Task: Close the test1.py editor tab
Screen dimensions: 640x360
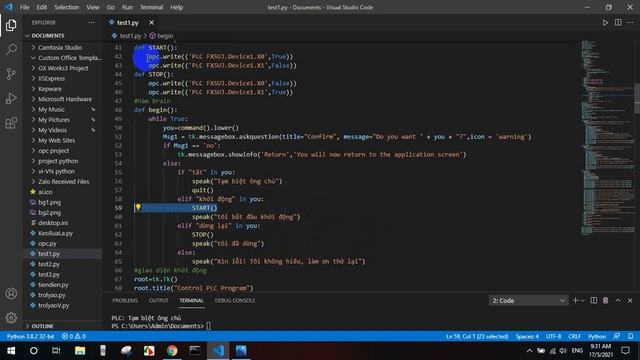Action: tap(151, 22)
